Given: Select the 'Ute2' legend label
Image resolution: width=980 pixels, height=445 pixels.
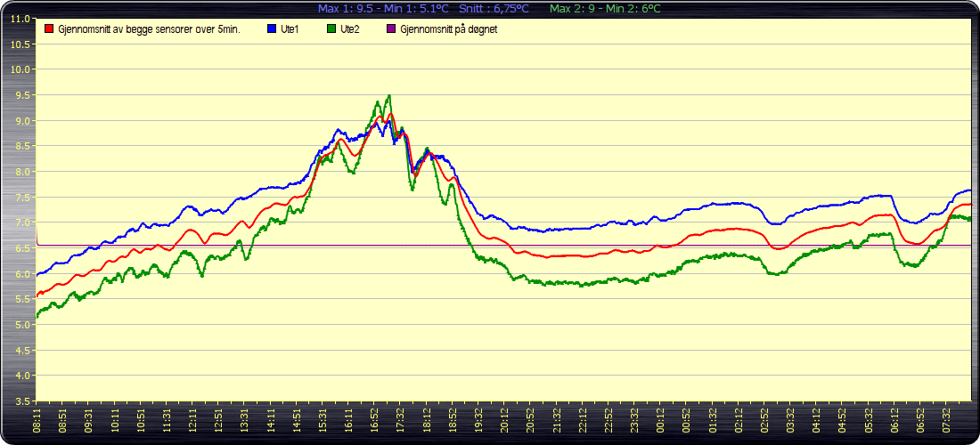Looking at the screenshot, I should pyautogui.click(x=350, y=28).
